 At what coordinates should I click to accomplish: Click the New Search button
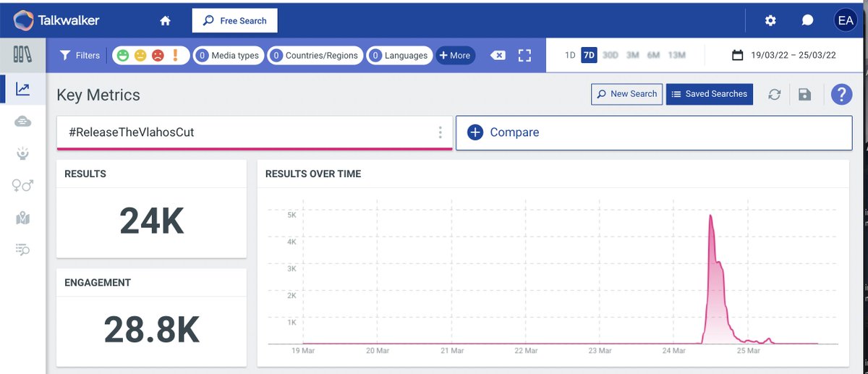[626, 94]
